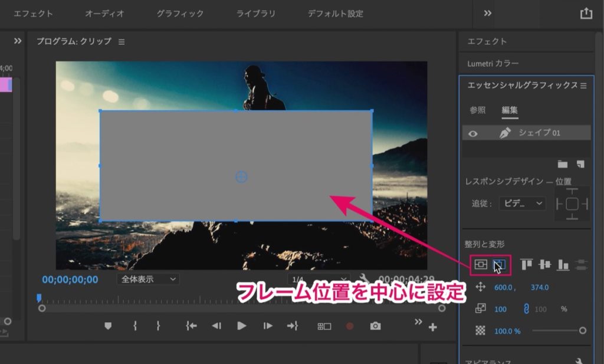Click the blue scale value 100

click(x=500, y=309)
